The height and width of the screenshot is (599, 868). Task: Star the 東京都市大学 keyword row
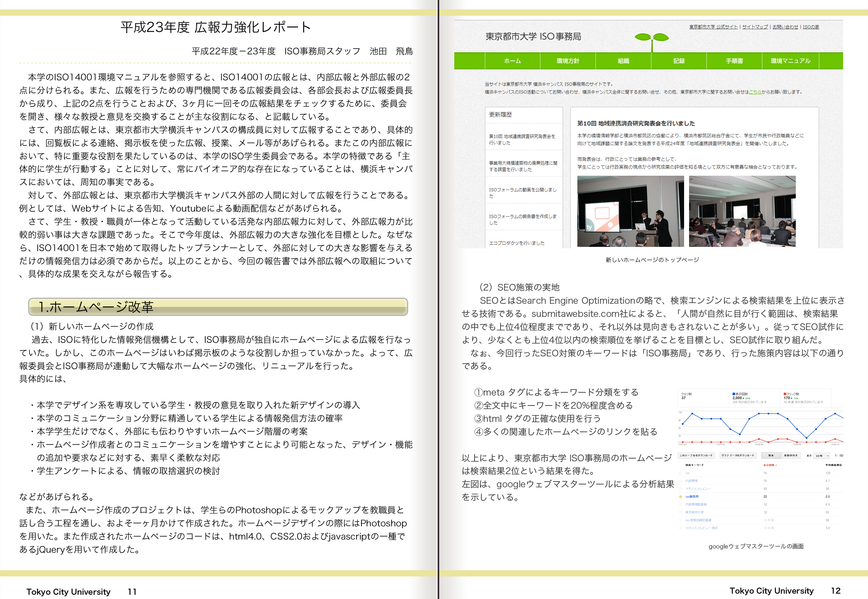pyautogui.click(x=681, y=512)
